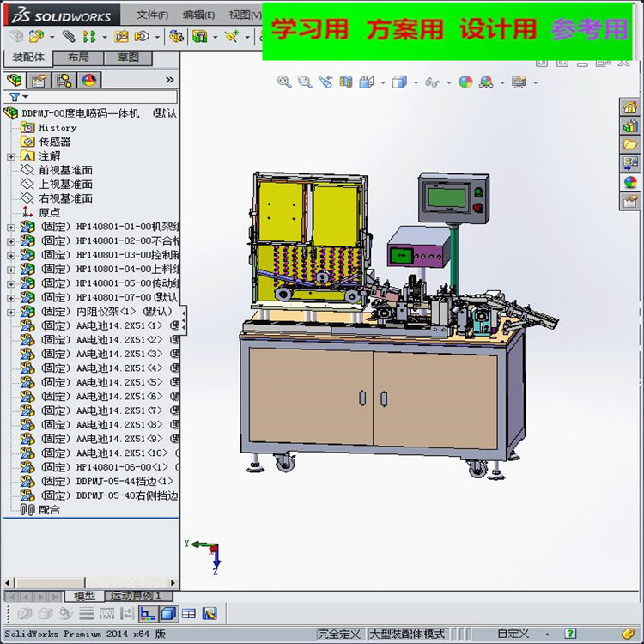Click the Edit Appearance color ball in view toolbar
Viewport: 644px width, 644px height.
465,82
